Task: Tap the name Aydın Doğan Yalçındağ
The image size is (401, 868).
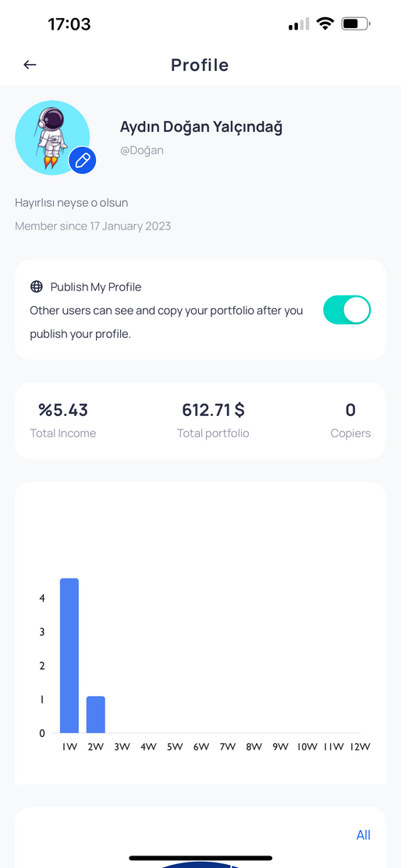Action: click(201, 126)
